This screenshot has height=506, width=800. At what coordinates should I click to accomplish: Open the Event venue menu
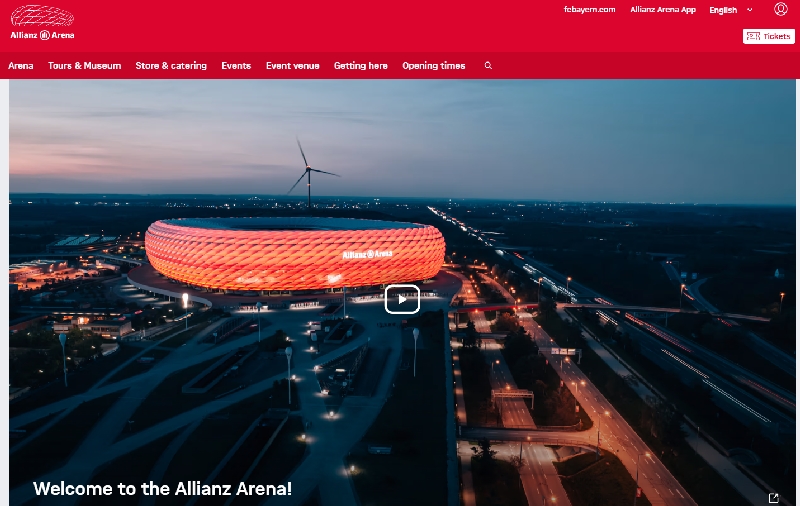292,65
